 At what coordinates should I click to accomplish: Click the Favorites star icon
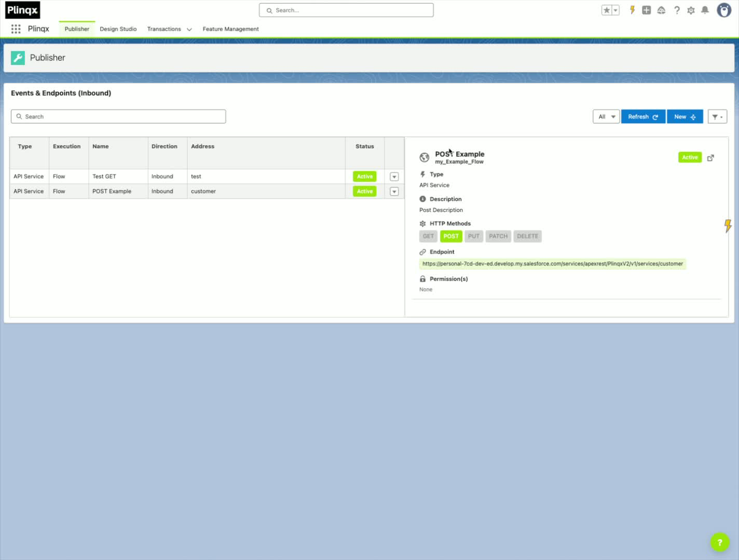(606, 10)
